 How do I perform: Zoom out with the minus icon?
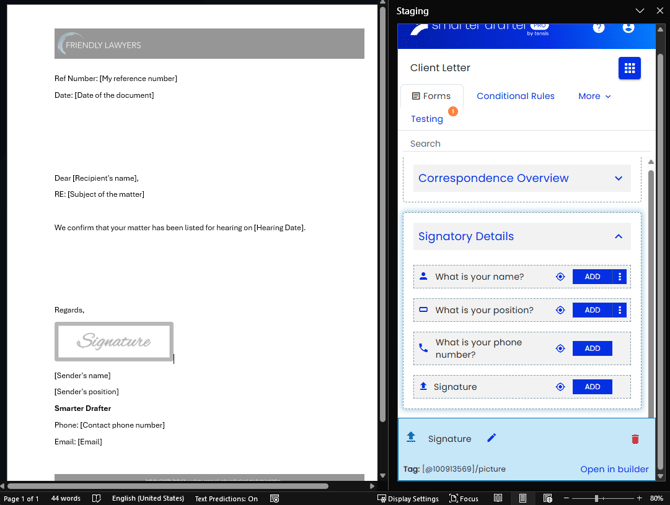[566, 498]
